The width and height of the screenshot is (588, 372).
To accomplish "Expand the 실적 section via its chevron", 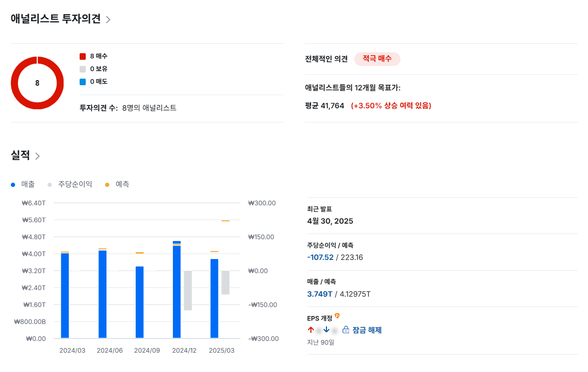I will pyautogui.click(x=37, y=156).
